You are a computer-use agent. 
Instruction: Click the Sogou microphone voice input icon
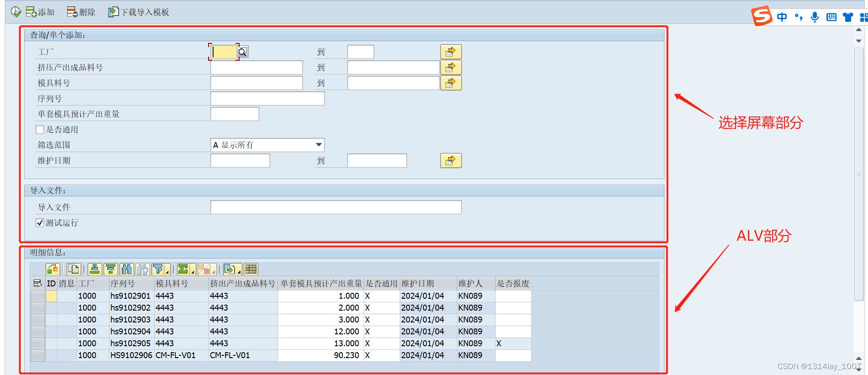click(x=815, y=17)
